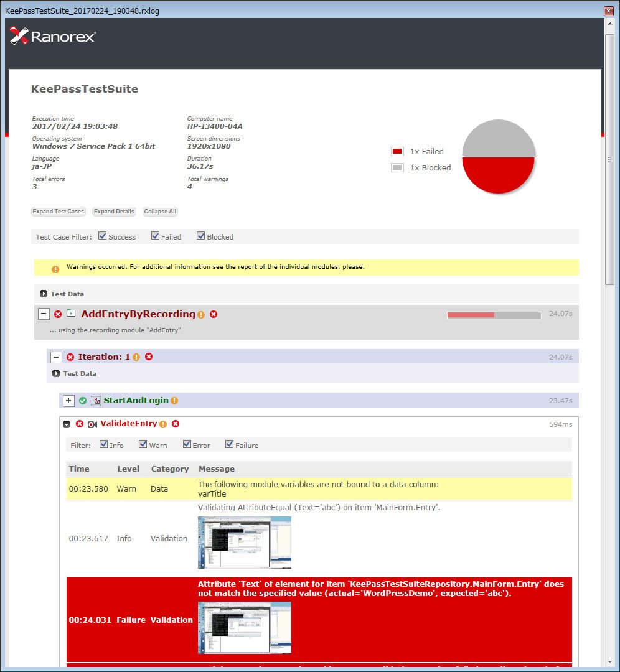Image resolution: width=620 pixels, height=672 pixels.
Task: Uncheck the Success test case filter
Action: click(x=103, y=236)
